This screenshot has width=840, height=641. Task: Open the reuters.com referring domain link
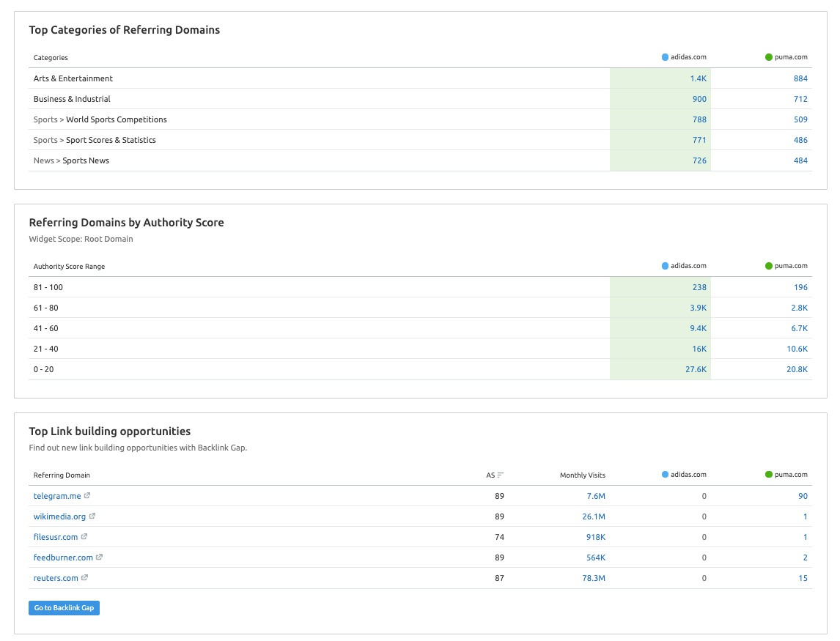(x=56, y=578)
